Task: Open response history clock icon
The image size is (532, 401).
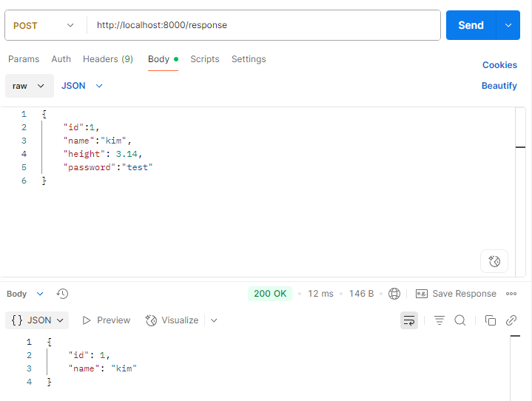Action: tap(62, 294)
